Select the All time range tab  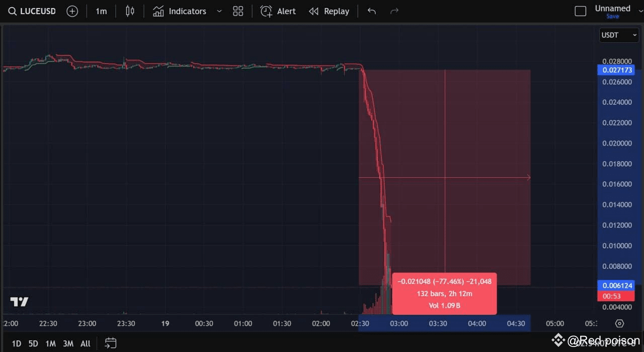point(85,343)
